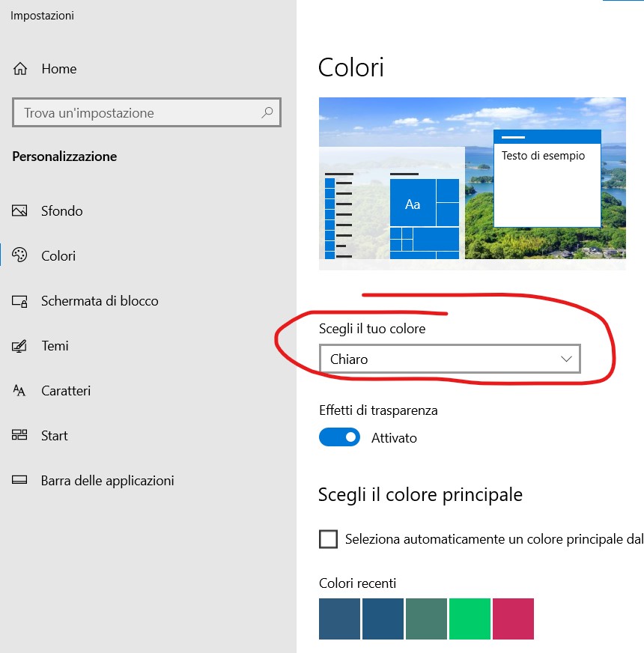Click the Scegli il colore principale heading

(x=420, y=495)
